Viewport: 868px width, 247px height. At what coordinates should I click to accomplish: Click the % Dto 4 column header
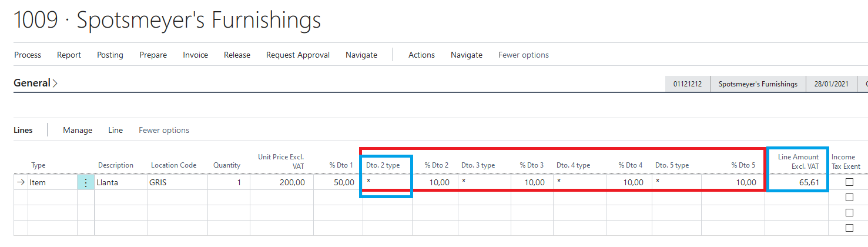pos(631,165)
